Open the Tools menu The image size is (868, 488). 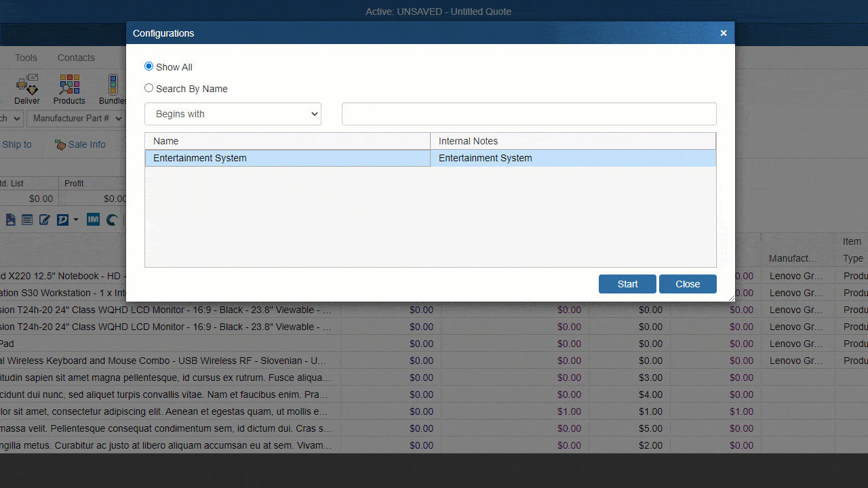(26, 58)
